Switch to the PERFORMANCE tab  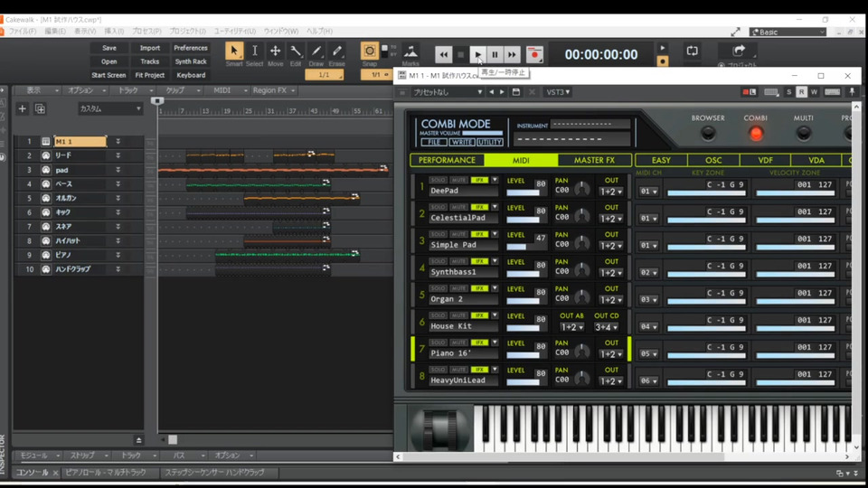(447, 160)
